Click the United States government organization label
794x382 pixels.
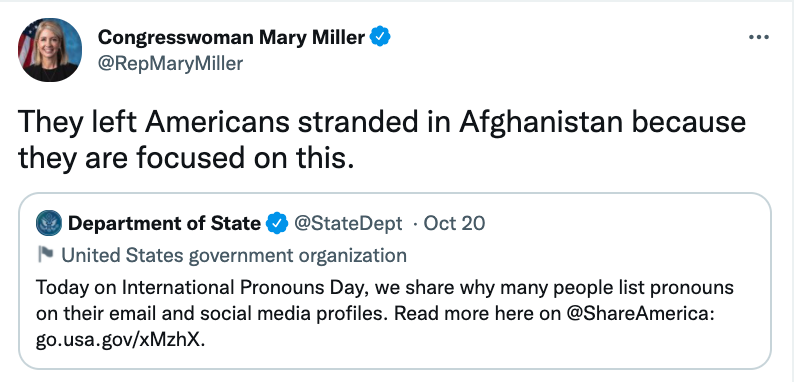pyautogui.click(x=234, y=255)
